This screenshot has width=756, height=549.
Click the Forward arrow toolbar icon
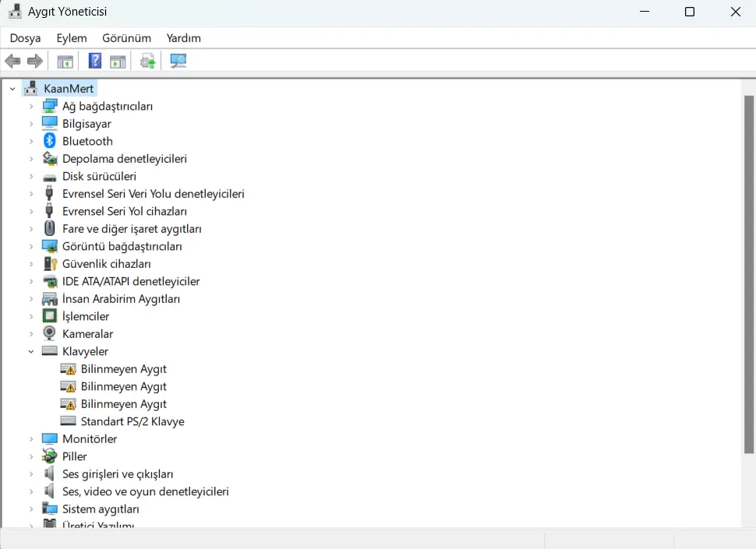click(x=35, y=62)
